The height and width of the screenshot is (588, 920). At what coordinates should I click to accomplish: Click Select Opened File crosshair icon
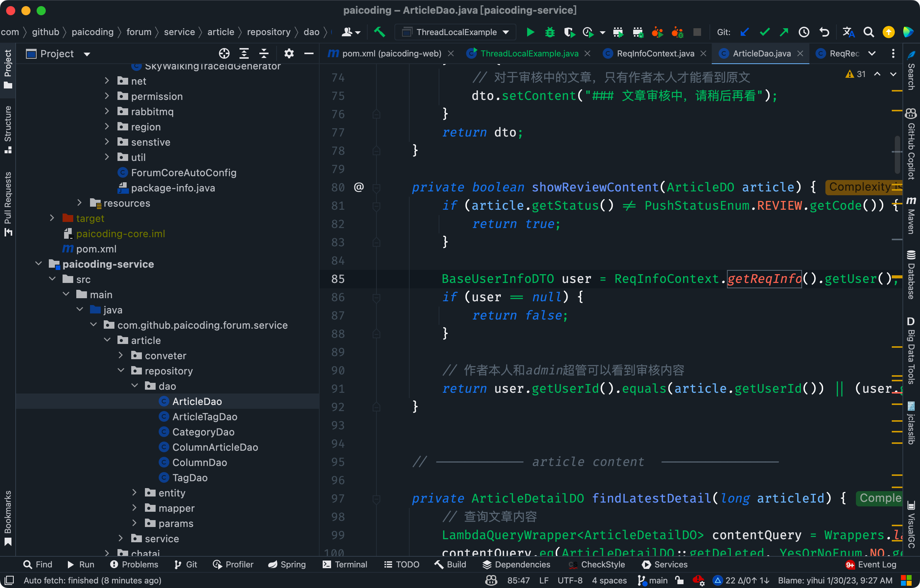224,53
